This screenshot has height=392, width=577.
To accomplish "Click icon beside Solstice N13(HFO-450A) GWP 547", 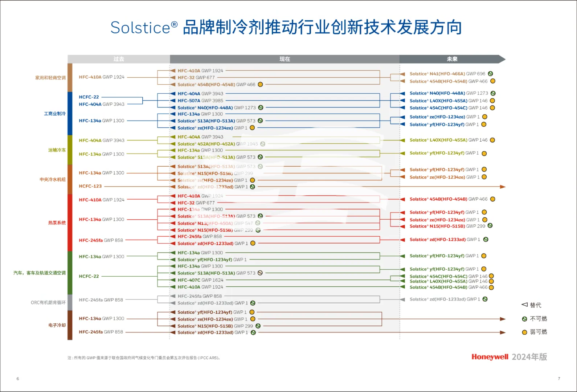I will 258,223.
